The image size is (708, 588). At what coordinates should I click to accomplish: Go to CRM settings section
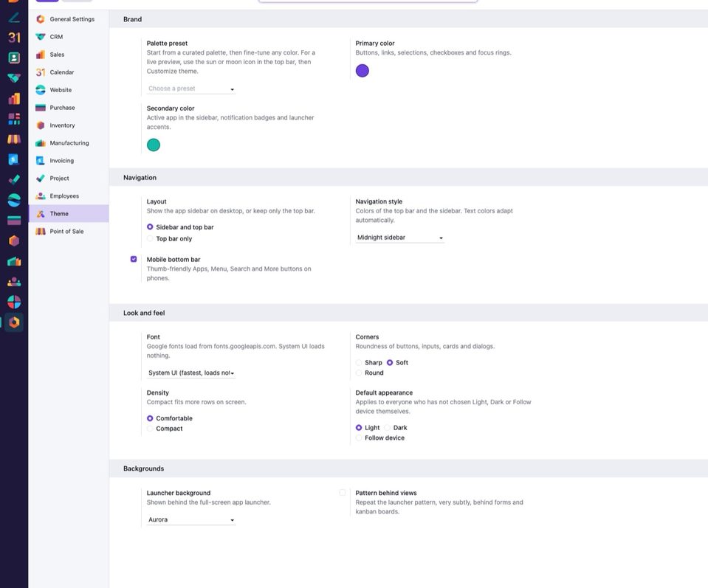(x=69, y=37)
